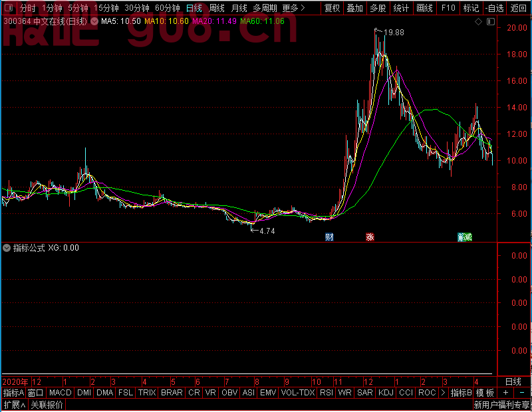Viewport: 532px width, 412px height.
Task: Select the DMI indicator tab
Action: 84,393
